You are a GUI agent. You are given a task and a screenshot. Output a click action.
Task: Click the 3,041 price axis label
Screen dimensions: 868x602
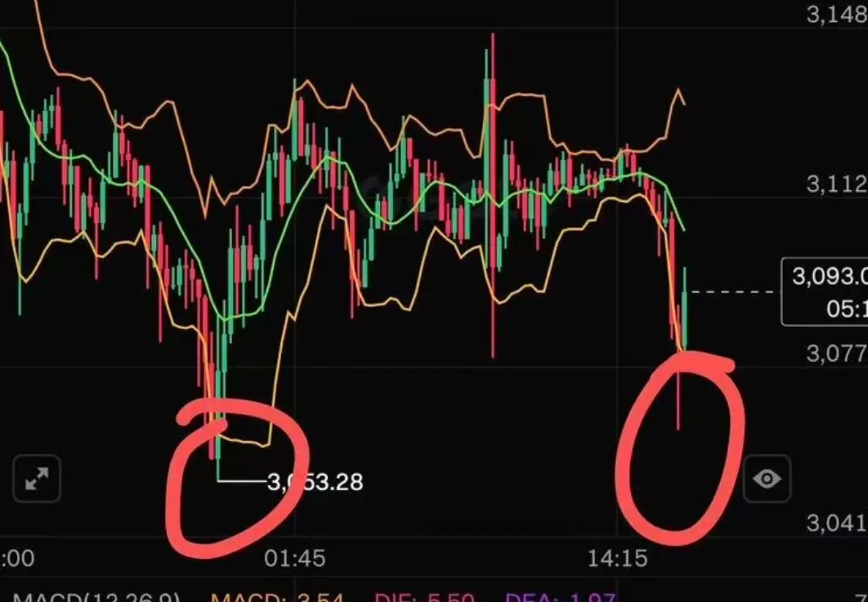(836, 522)
